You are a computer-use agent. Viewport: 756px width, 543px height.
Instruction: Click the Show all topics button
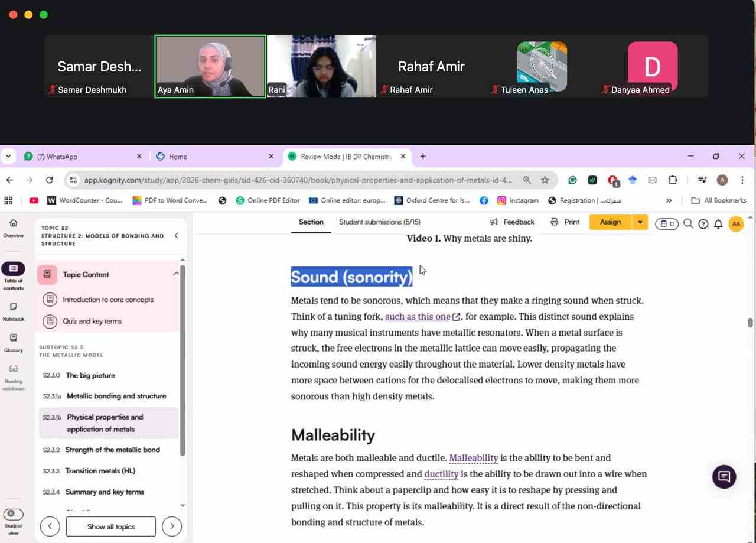click(110, 526)
